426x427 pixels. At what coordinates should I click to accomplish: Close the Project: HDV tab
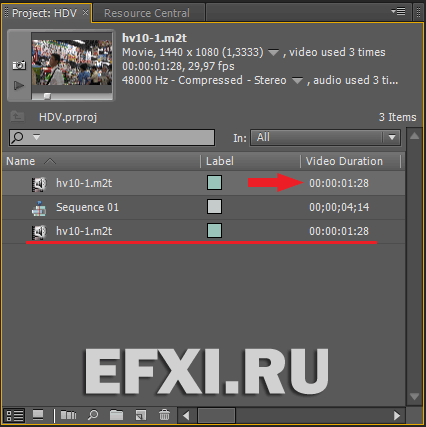(86, 12)
